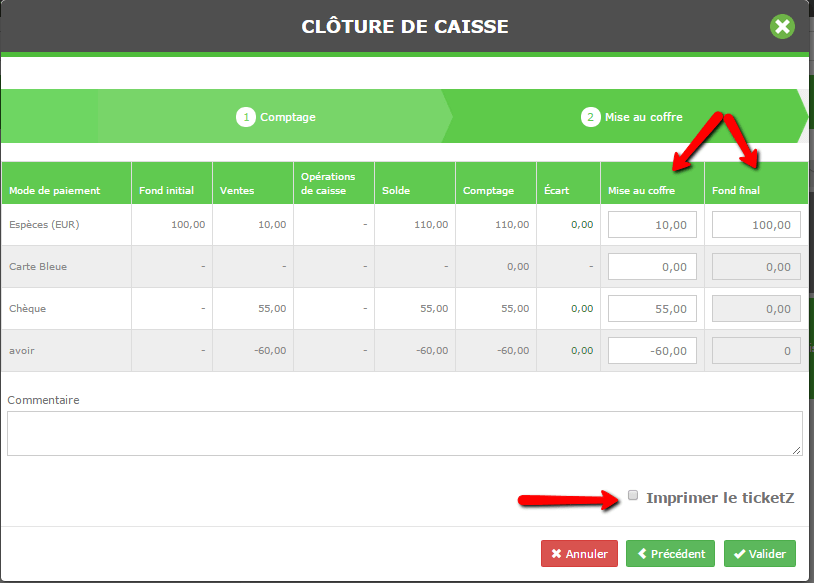Click the red Annuler button

[579, 553]
